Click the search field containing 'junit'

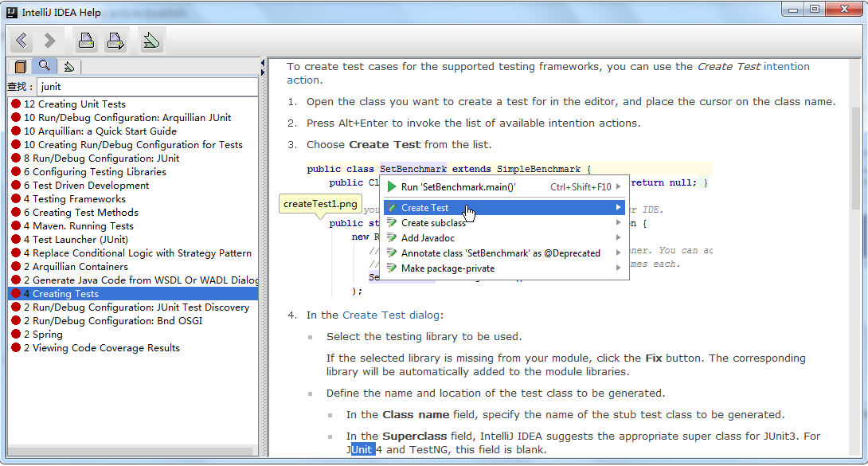coord(147,86)
